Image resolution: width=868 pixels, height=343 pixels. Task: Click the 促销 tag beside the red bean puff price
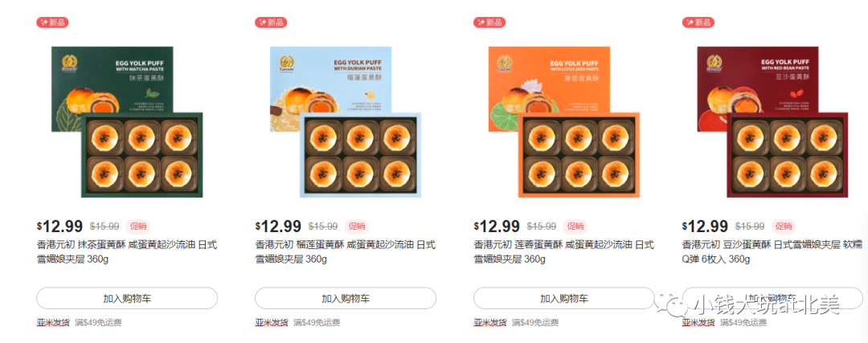tap(784, 227)
